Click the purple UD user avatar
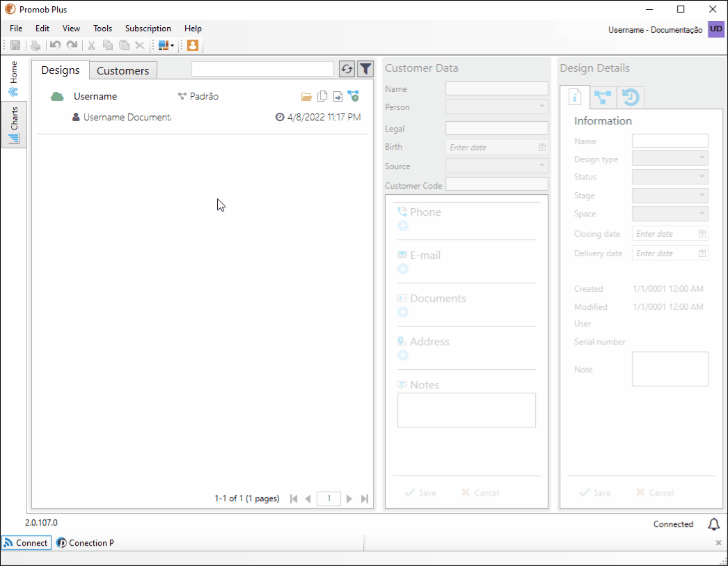 (x=716, y=29)
